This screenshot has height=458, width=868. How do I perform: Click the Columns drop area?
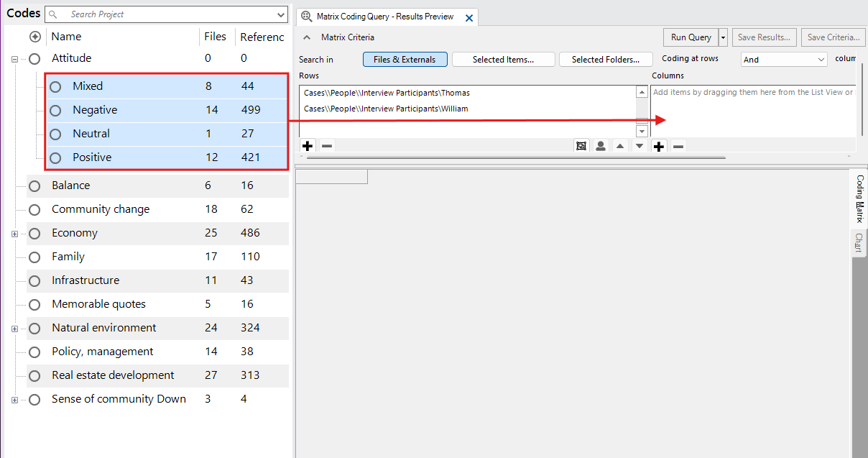click(x=754, y=111)
